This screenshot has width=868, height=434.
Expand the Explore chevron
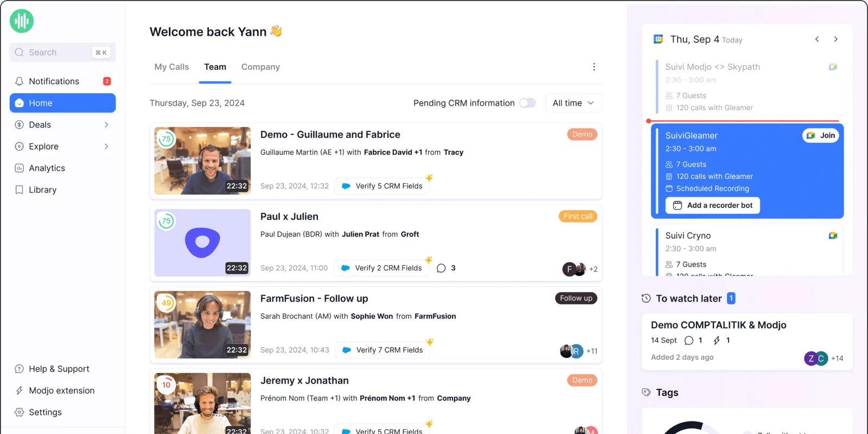(x=106, y=146)
